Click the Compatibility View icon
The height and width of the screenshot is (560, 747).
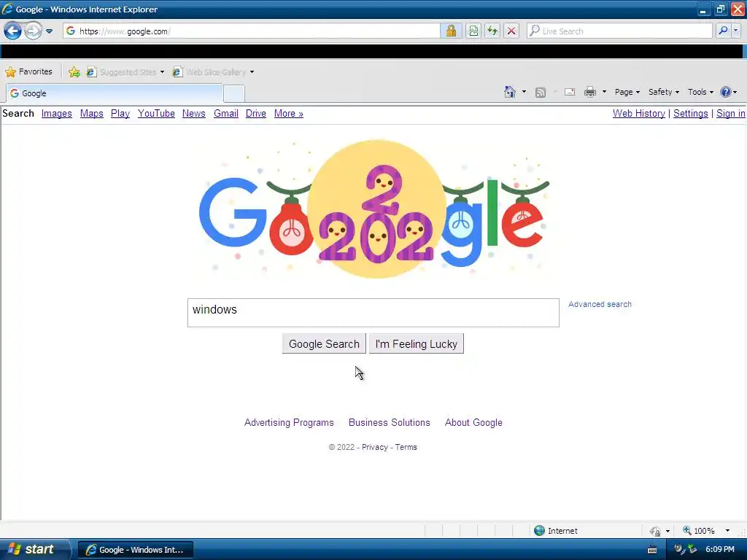coord(473,31)
